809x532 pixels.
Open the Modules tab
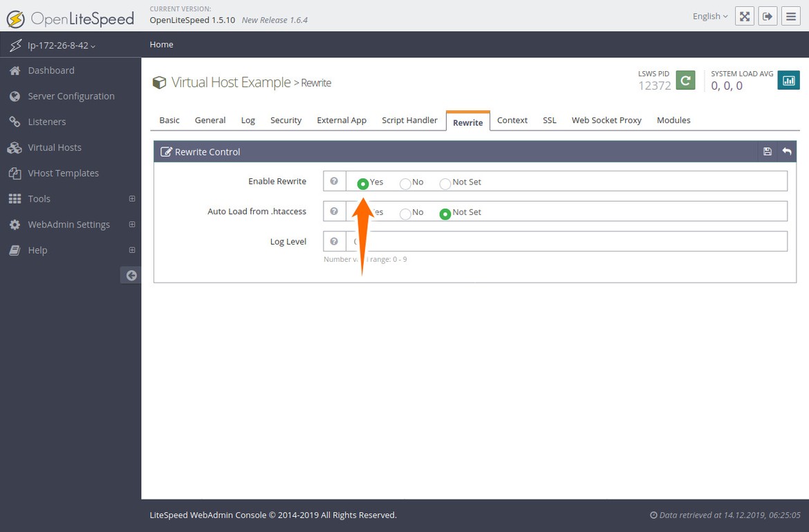[673, 120]
